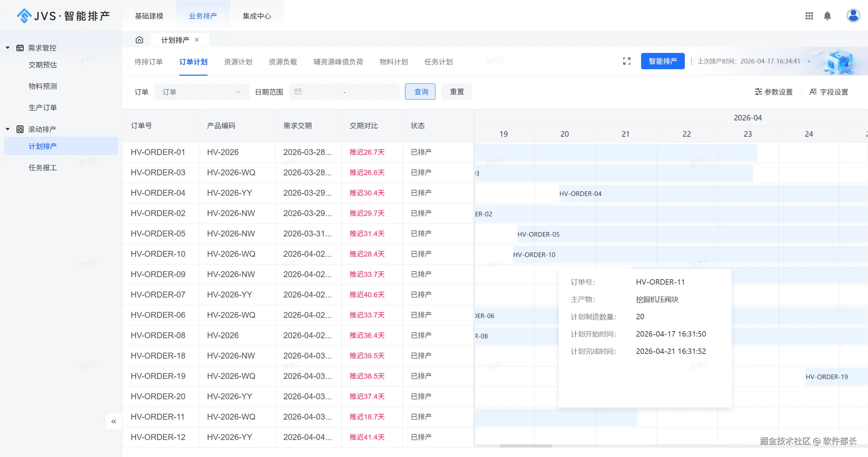Collapse the 滚动排产 menu group
The image size is (868, 457).
8,129
